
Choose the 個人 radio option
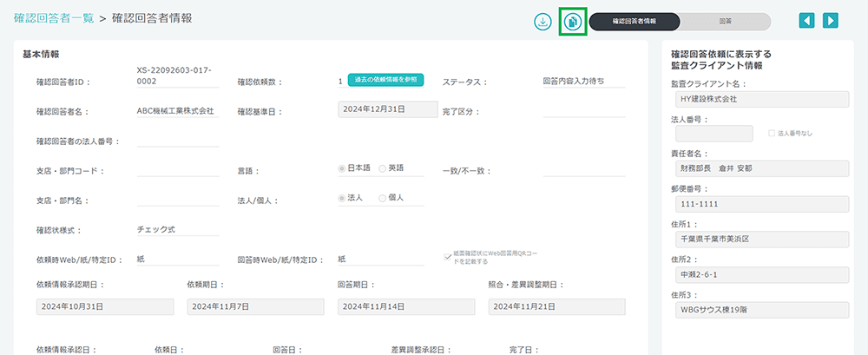pyautogui.click(x=383, y=199)
